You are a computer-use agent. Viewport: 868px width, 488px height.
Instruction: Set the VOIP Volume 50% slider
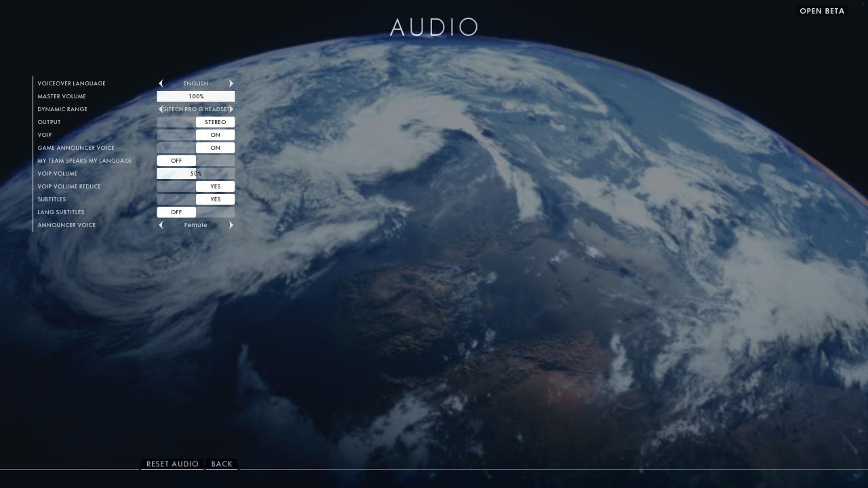click(x=196, y=174)
